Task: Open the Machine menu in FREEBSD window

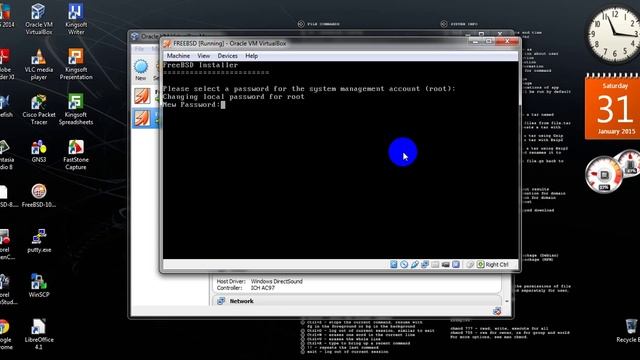Action: coord(178,56)
